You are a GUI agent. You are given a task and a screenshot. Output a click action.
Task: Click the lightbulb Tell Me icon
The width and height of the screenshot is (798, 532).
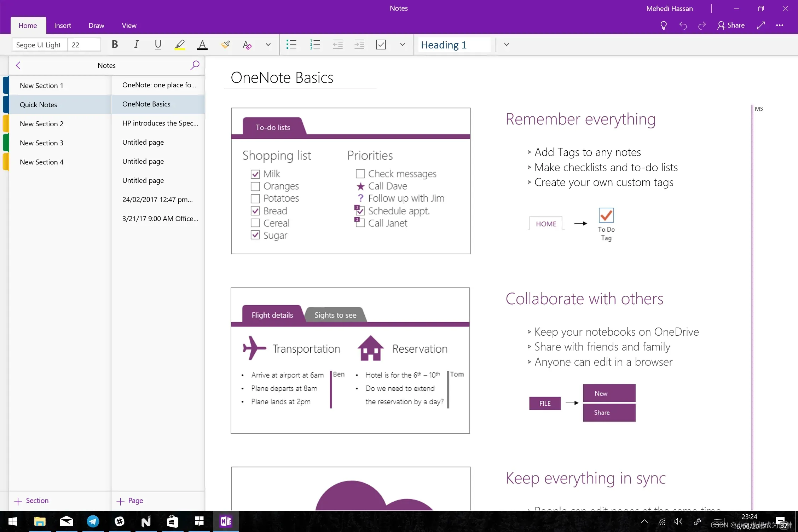click(x=663, y=25)
